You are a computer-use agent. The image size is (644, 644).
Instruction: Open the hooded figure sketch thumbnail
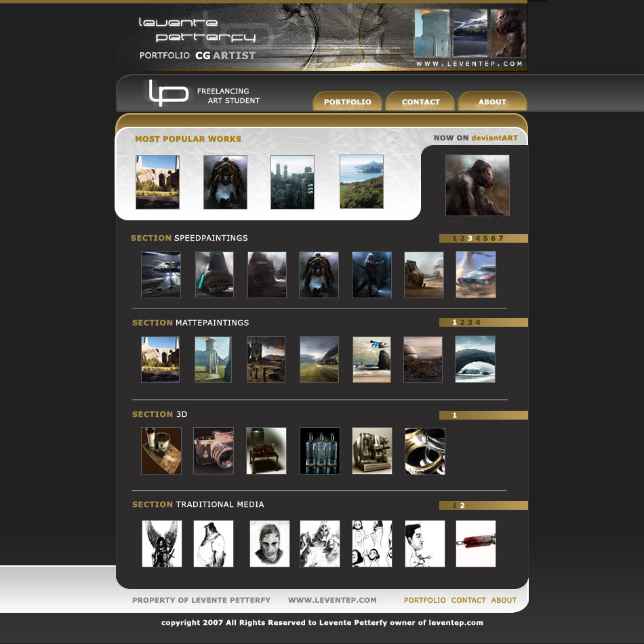[319, 544]
